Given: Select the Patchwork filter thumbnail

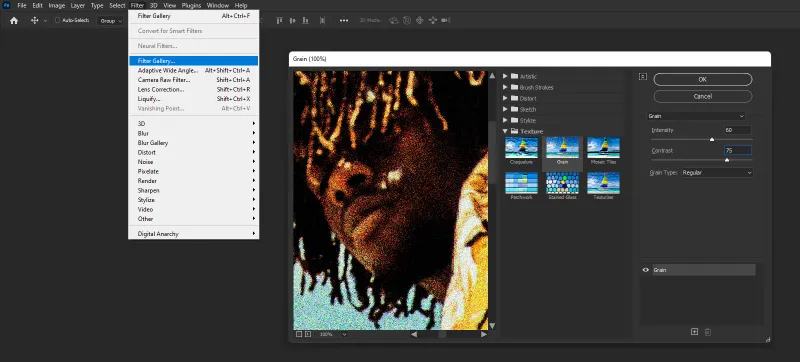Looking at the screenshot, I should coord(521,183).
